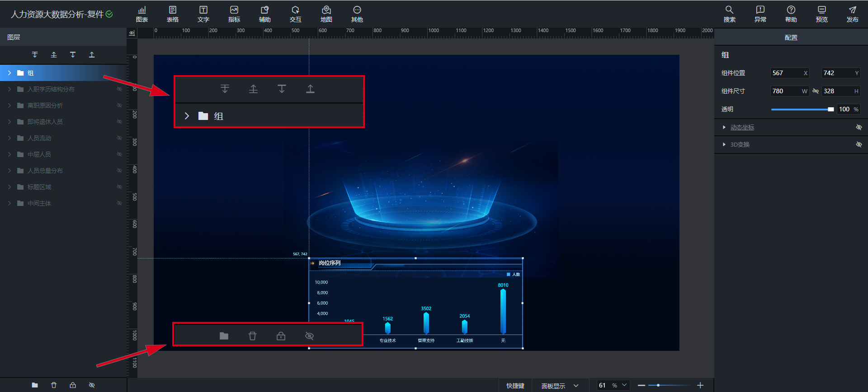Open the 表格 table menu

coord(172,14)
